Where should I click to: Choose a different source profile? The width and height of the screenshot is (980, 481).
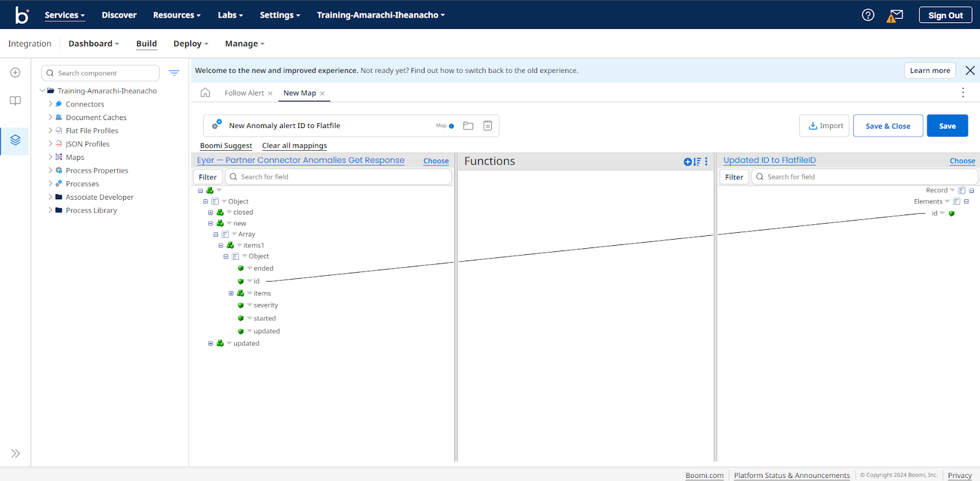(435, 161)
